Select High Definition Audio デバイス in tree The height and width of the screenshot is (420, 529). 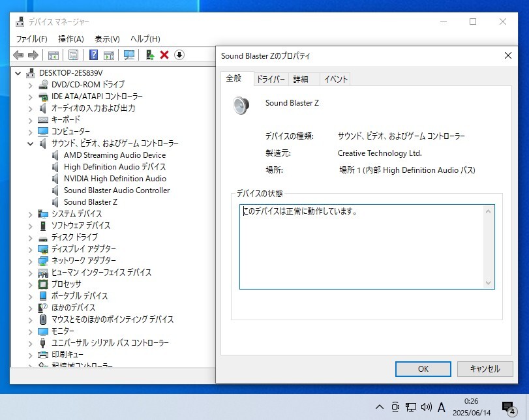click(x=115, y=167)
